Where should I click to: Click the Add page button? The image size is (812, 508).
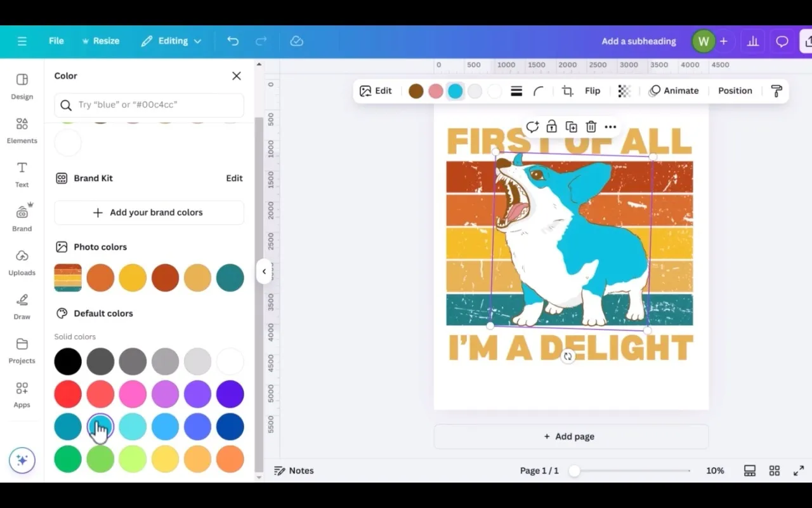[570, 436]
